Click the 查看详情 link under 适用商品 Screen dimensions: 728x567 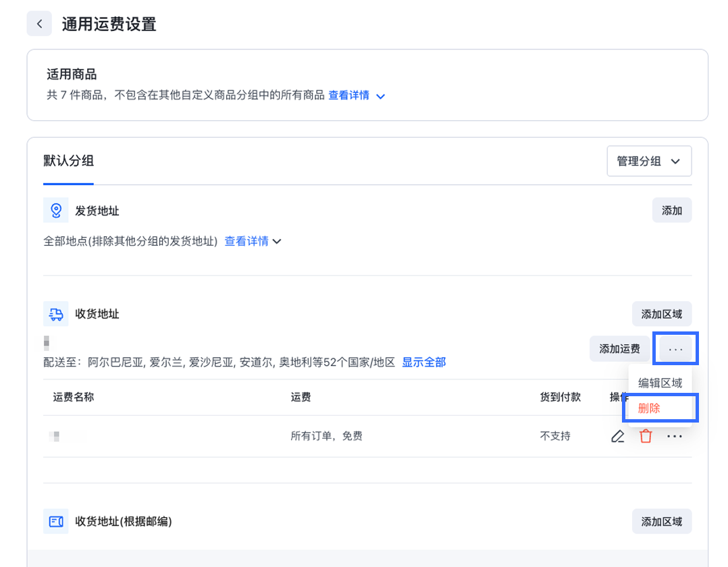(348, 95)
